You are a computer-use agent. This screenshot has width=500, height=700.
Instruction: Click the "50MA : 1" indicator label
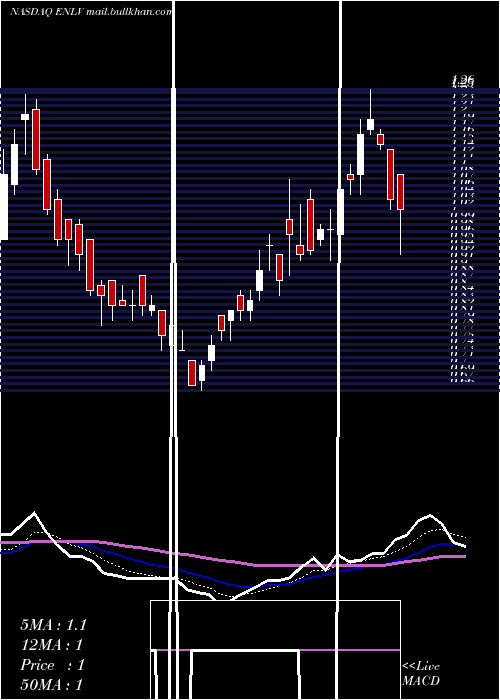click(x=52, y=685)
